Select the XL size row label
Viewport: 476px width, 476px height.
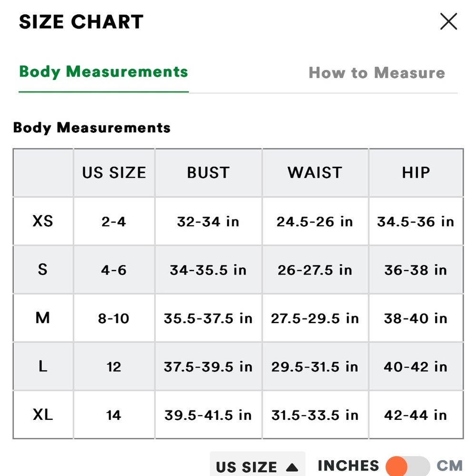coord(43,415)
